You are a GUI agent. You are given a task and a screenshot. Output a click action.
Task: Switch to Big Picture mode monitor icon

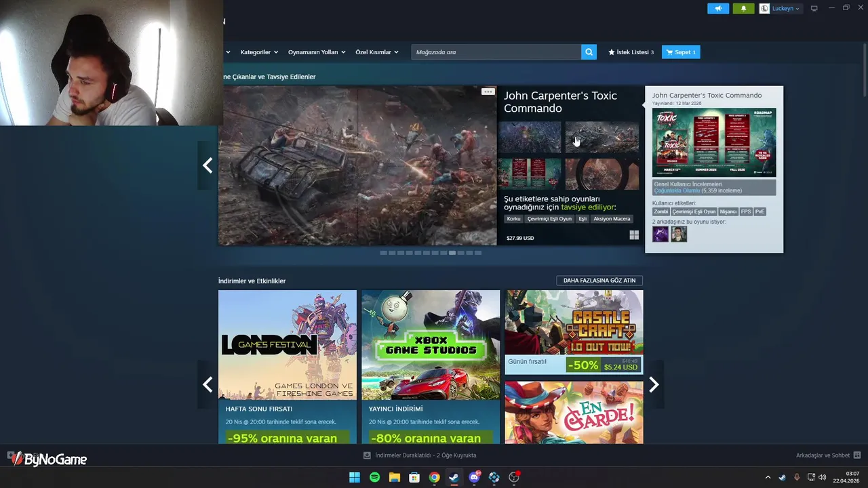pos(814,8)
